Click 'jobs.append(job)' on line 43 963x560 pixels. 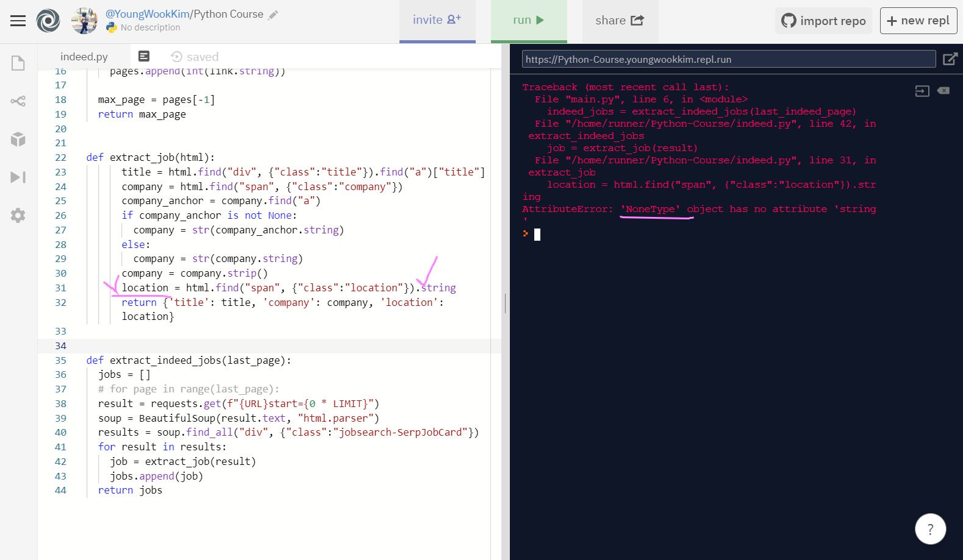tap(156, 476)
